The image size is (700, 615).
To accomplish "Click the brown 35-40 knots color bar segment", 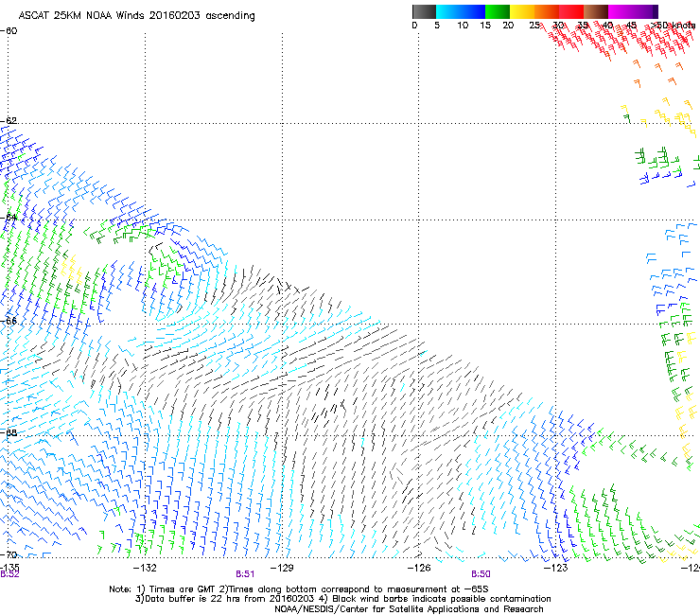I will point(596,11).
